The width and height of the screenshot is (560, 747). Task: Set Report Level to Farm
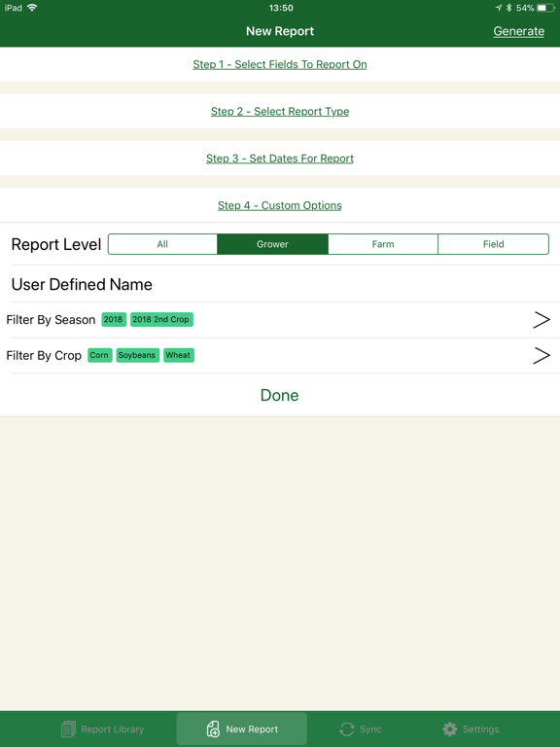coord(383,244)
